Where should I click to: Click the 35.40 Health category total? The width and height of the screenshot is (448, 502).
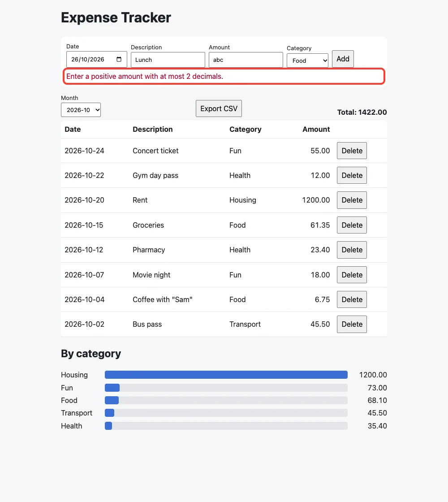[377, 426]
